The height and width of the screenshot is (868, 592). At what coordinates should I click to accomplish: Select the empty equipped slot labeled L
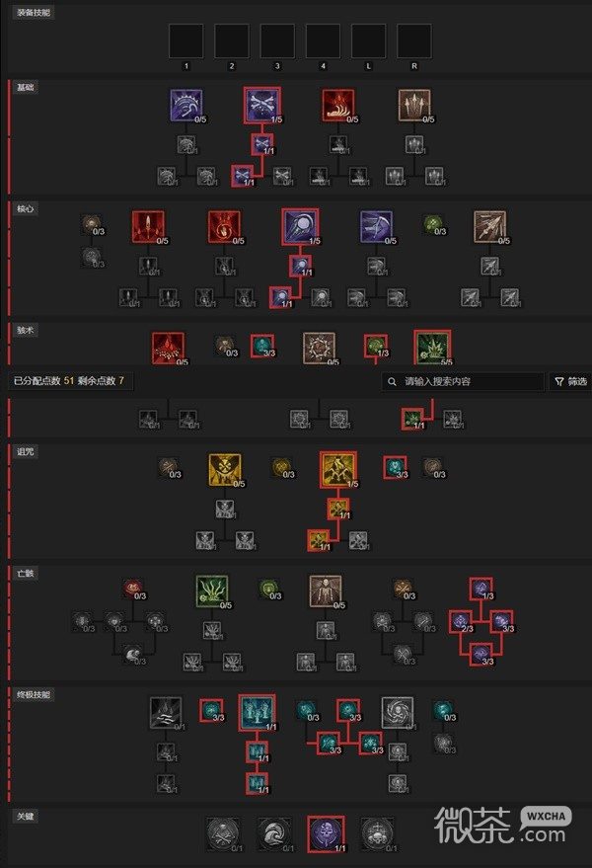pyautogui.click(x=368, y=40)
